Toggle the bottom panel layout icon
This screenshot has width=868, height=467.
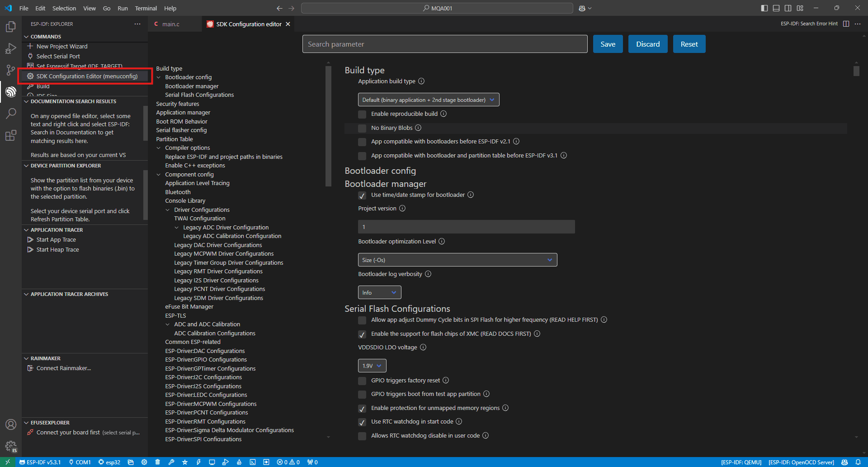coord(776,8)
